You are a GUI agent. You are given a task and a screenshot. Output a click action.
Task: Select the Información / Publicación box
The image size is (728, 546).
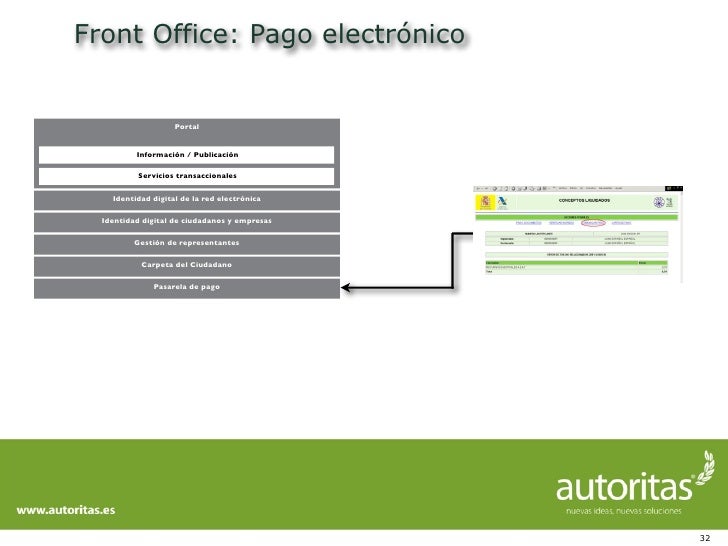(186, 155)
